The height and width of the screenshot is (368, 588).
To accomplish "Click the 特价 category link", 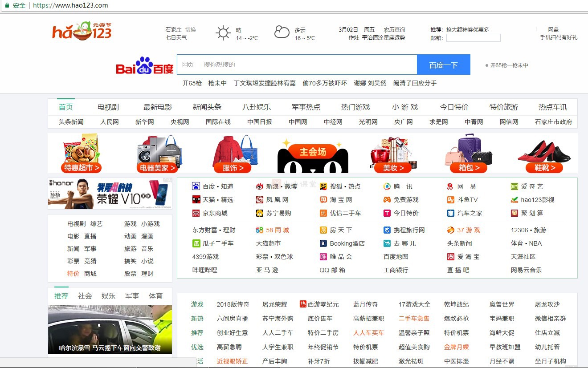I will click(x=73, y=274).
